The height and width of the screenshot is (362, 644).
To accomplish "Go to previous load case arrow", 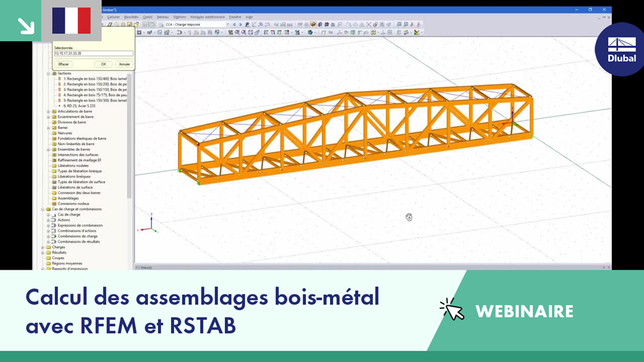I will click(235, 25).
